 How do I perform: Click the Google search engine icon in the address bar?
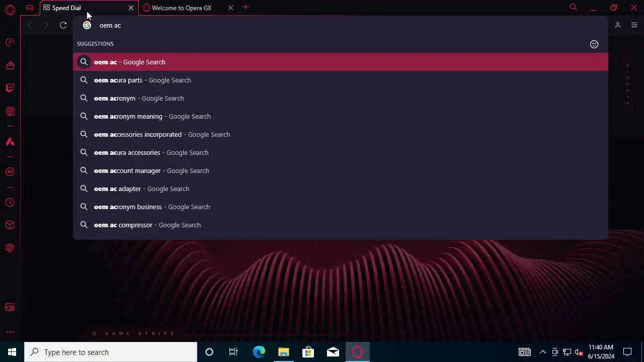(x=87, y=25)
